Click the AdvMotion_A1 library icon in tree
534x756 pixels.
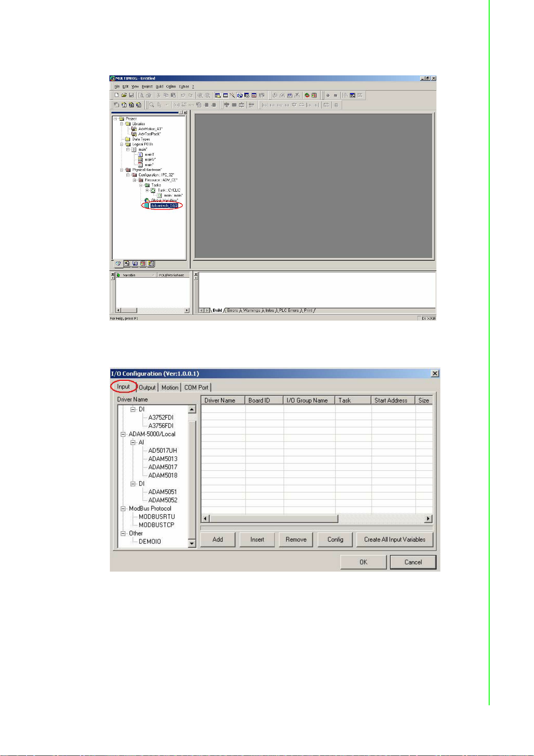coord(134,129)
